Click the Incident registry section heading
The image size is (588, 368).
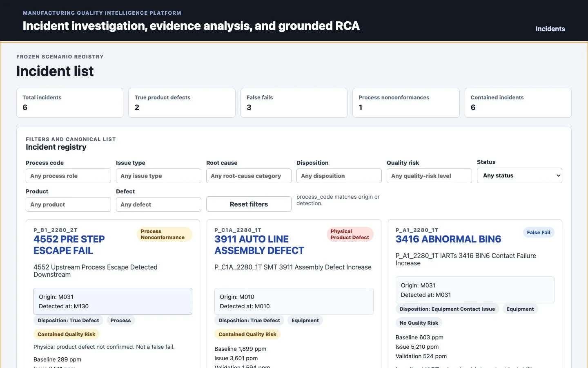(x=56, y=147)
